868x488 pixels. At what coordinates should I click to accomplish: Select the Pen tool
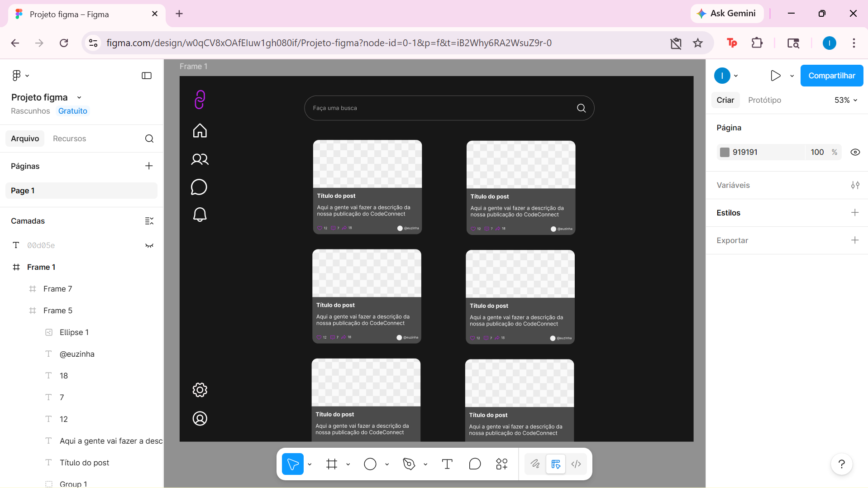409,464
